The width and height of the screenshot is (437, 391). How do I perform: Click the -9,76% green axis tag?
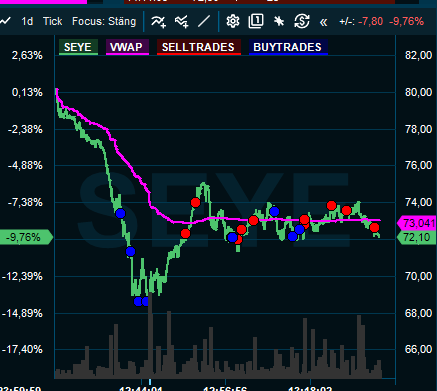pyautogui.click(x=26, y=237)
